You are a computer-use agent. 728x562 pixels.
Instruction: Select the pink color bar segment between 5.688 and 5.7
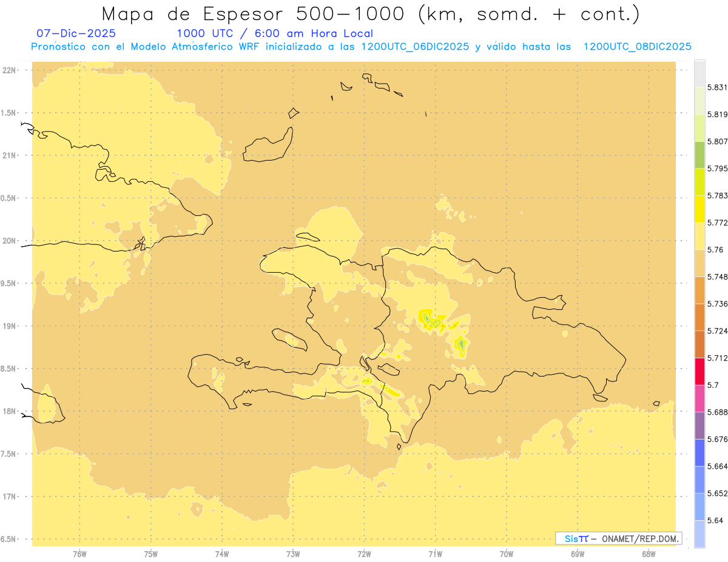pos(699,398)
